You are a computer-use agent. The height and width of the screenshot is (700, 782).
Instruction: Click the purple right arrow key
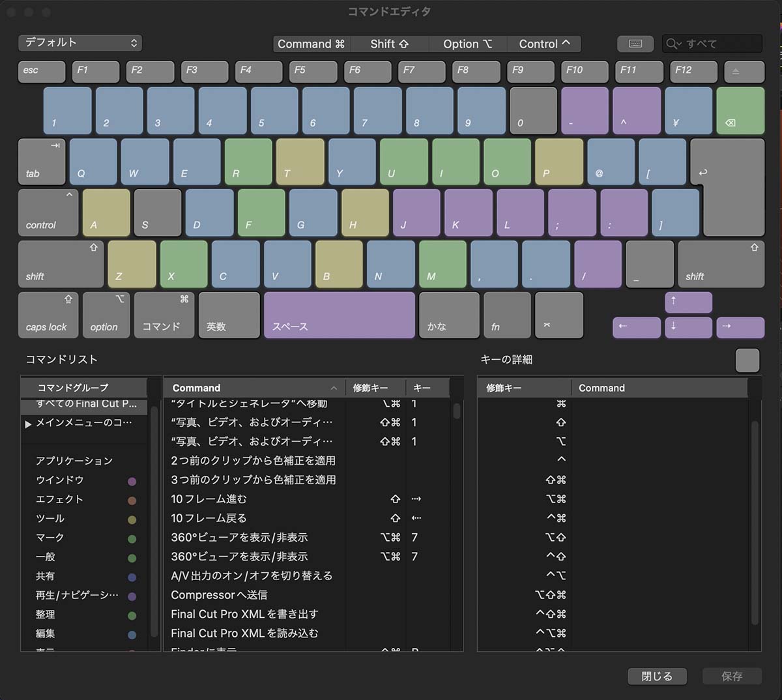point(740,327)
